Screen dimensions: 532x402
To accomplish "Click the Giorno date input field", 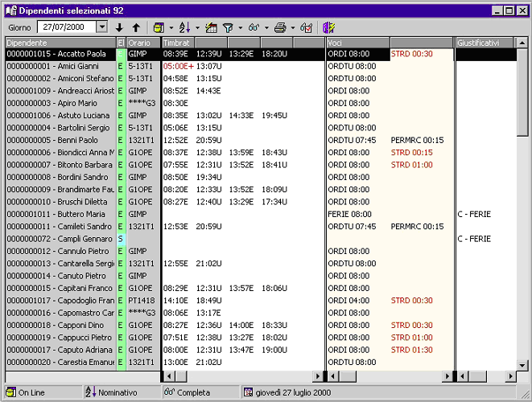I will click(x=68, y=27).
